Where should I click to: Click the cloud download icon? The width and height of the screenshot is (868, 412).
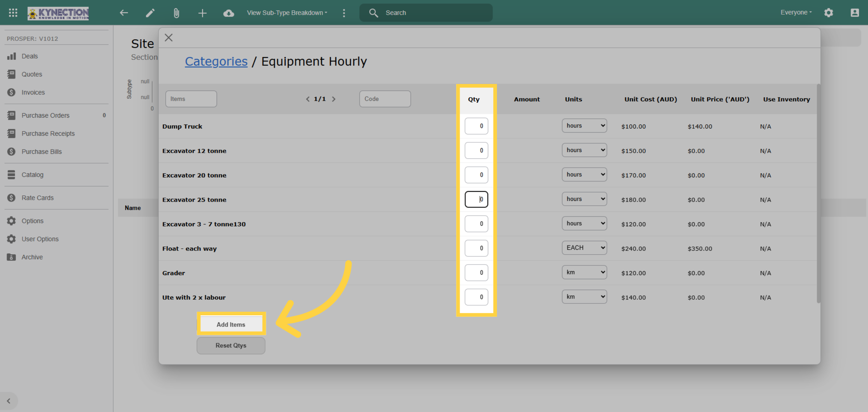229,13
